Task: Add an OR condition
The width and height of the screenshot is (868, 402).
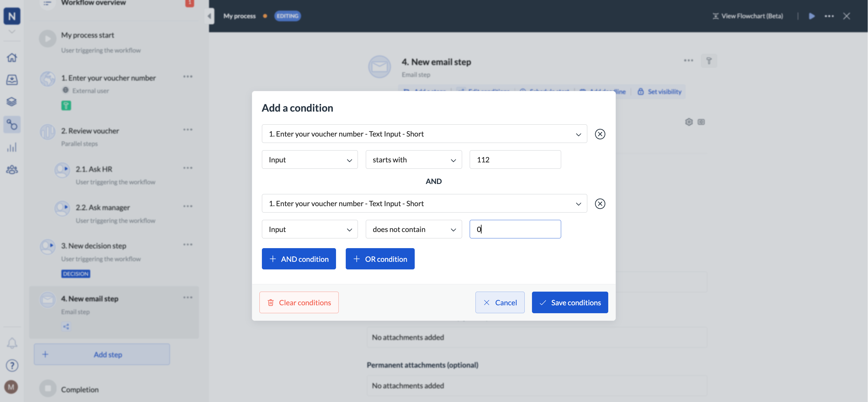Action: [380, 259]
